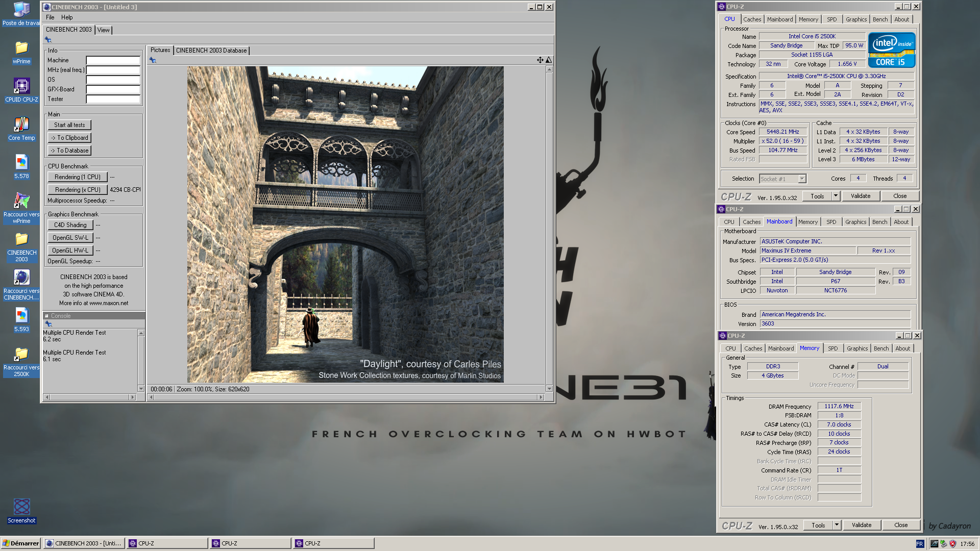Run the OpenGL SW-L test
Screen dimensions: 980x551
pyautogui.click(x=70, y=238)
